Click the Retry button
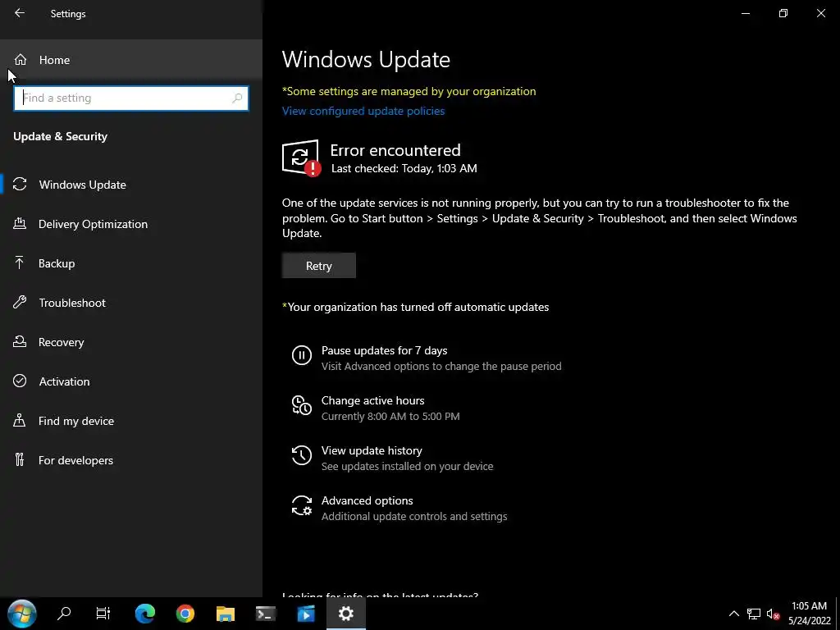This screenshot has width=840, height=630. coord(319,266)
